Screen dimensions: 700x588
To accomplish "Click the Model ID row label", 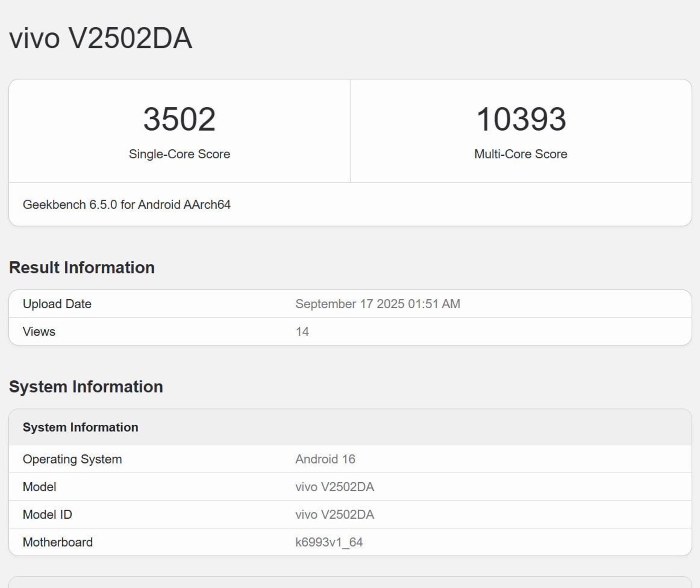I will (47, 514).
